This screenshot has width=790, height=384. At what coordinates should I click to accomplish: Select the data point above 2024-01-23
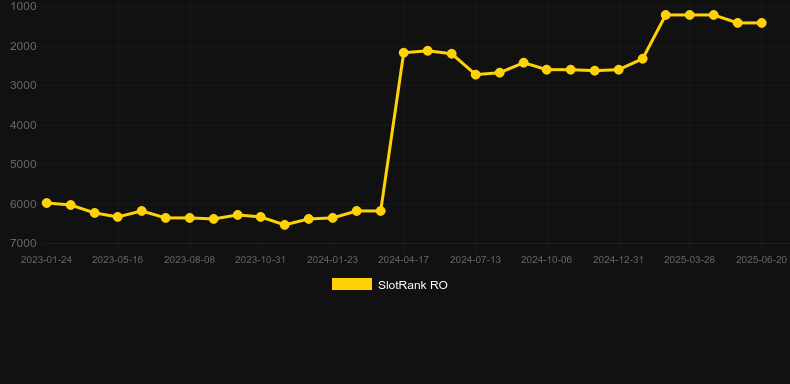[333, 218]
